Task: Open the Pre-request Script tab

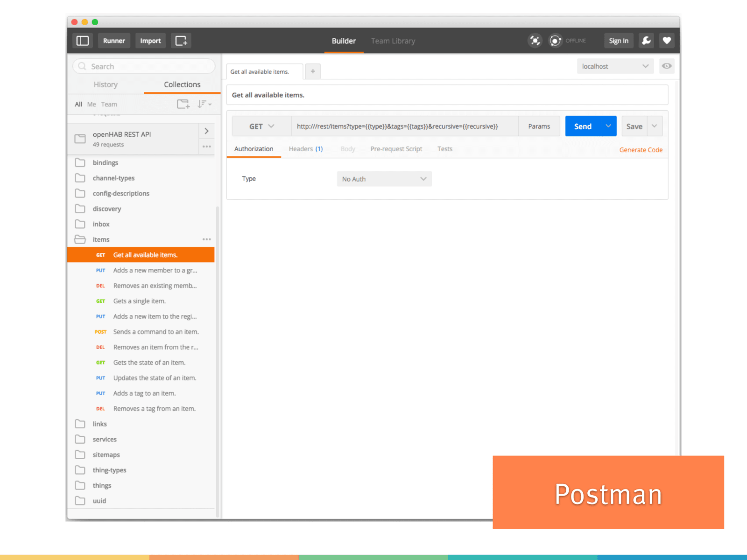Action: pos(396,149)
